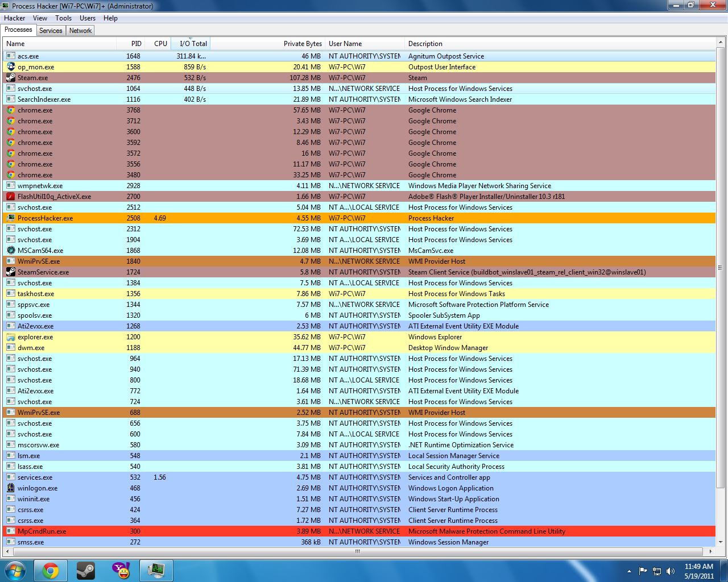728x582 pixels.
Task: Click the SteamService.exe process icon
Action: pyautogui.click(x=11, y=272)
